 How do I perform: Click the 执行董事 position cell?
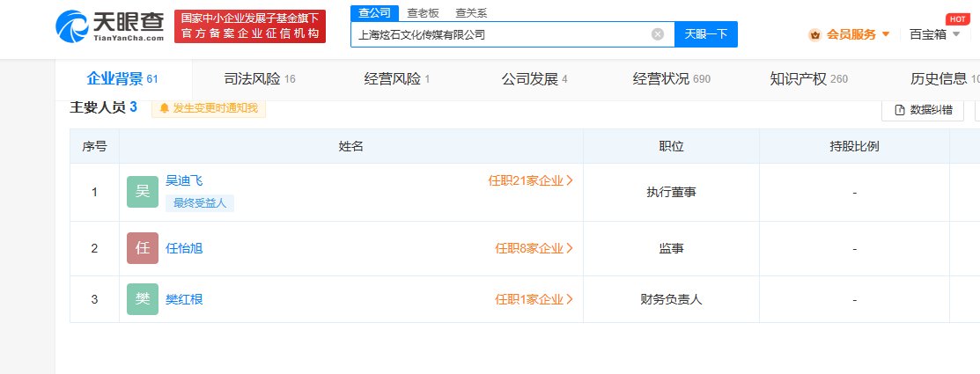(671, 193)
